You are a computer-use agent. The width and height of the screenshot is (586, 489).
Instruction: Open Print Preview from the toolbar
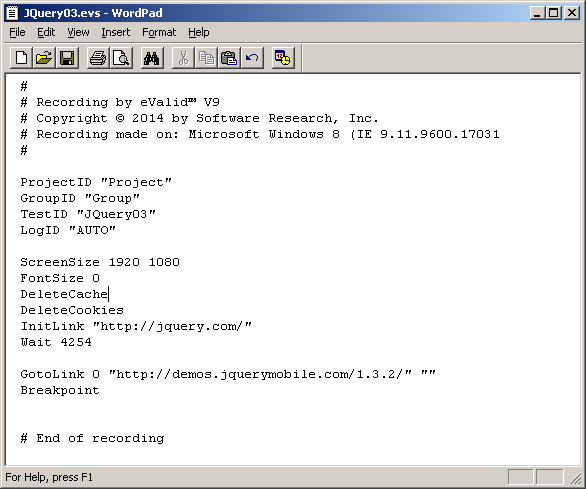(121, 58)
